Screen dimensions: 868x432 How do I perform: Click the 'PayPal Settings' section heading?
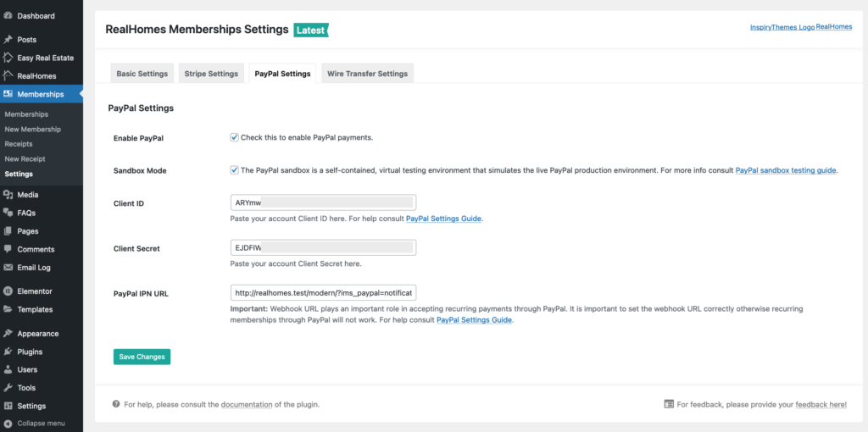click(141, 108)
